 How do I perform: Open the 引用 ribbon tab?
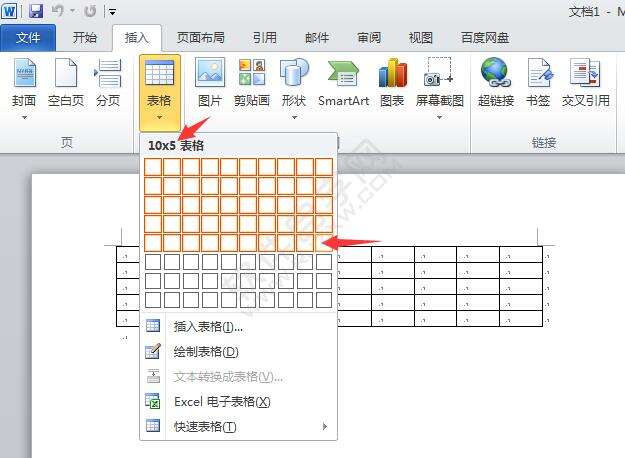265,38
